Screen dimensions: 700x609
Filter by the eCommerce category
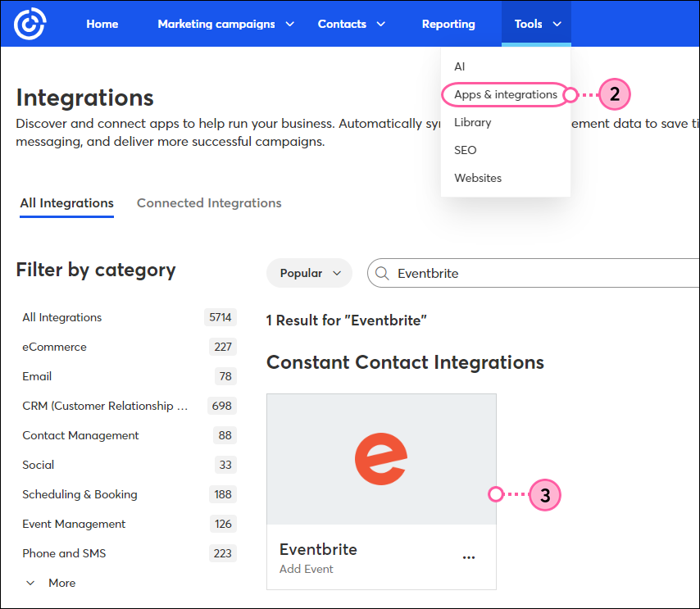tap(54, 347)
